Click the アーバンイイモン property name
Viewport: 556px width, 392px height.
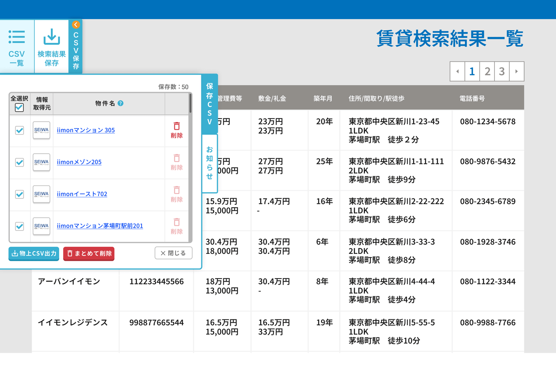69,282
